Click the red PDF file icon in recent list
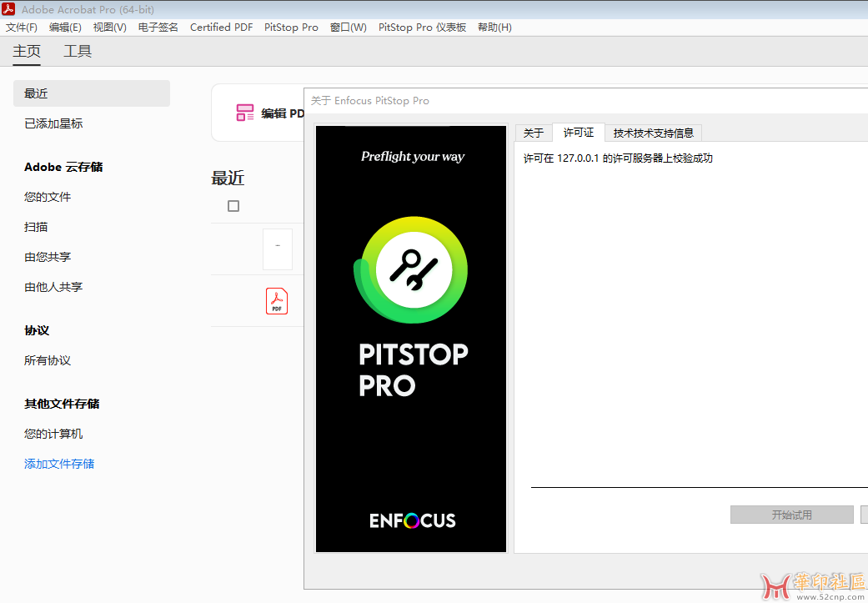Screen dimensions: 868x603 coord(277,301)
